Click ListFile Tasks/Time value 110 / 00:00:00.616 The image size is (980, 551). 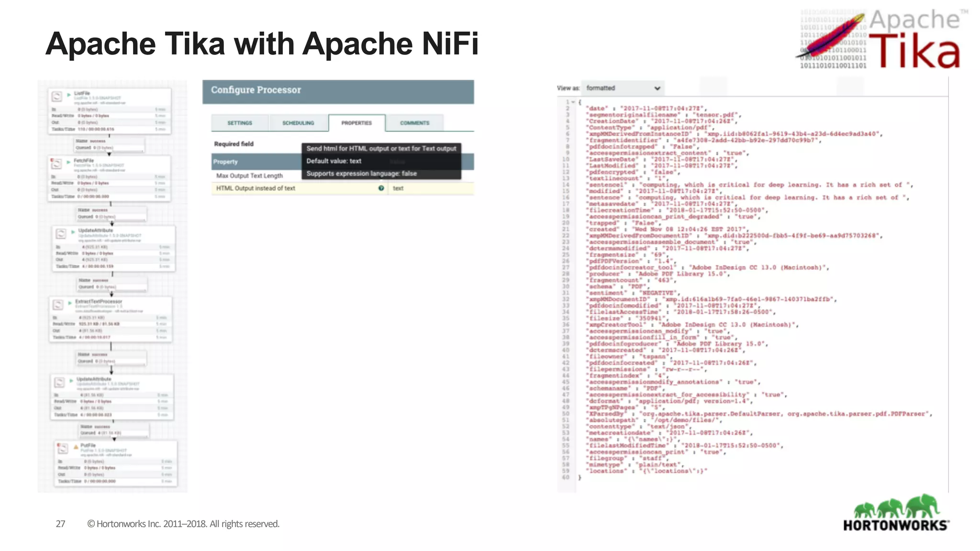tap(96, 129)
